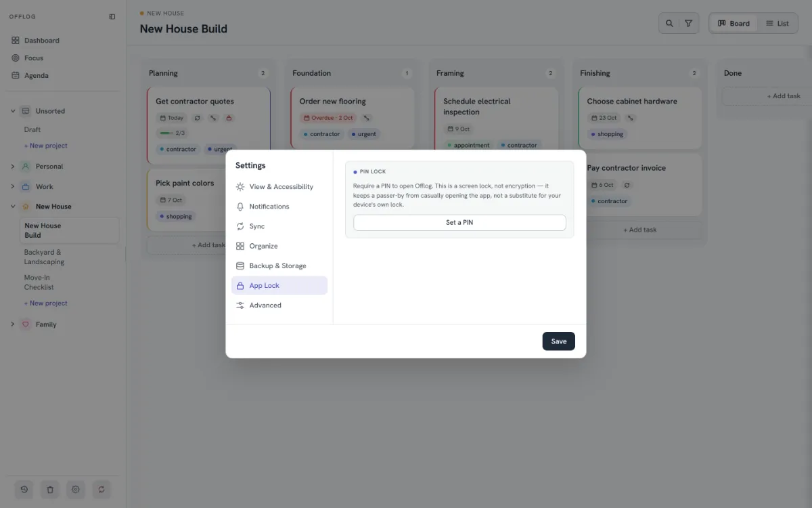Click the 2/3 progress bar on Get contractor quotes
Viewport: 812px width, 508px height.
(x=172, y=133)
